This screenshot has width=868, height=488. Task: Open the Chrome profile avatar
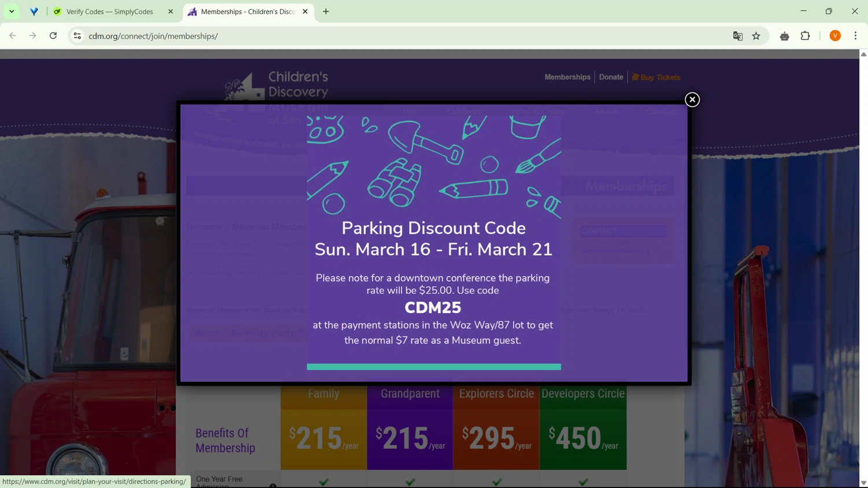click(835, 36)
